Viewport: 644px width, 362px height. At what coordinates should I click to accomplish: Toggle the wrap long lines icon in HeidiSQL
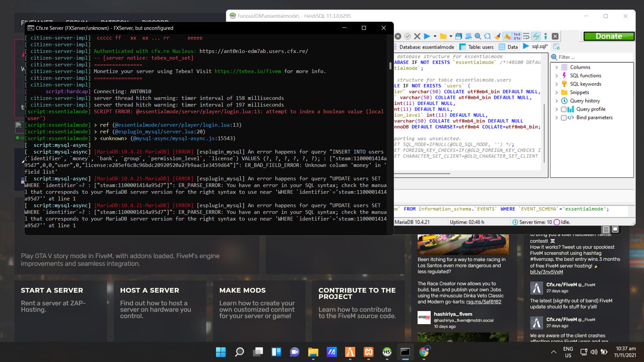[x=526, y=36]
